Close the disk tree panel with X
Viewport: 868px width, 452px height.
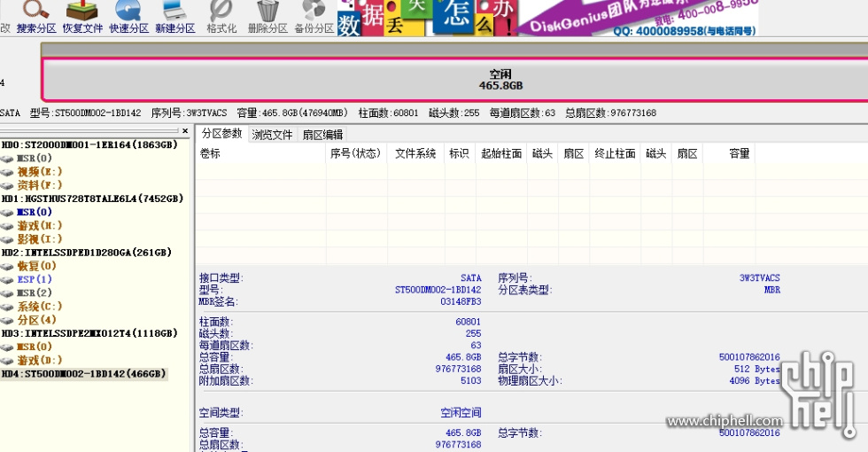[185, 131]
